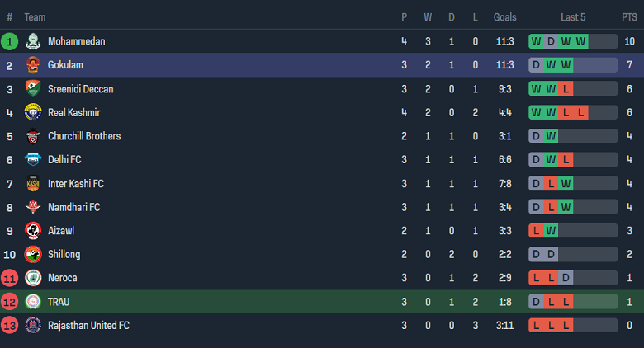
Task: Open the TRAU team page link
Action: (59, 302)
